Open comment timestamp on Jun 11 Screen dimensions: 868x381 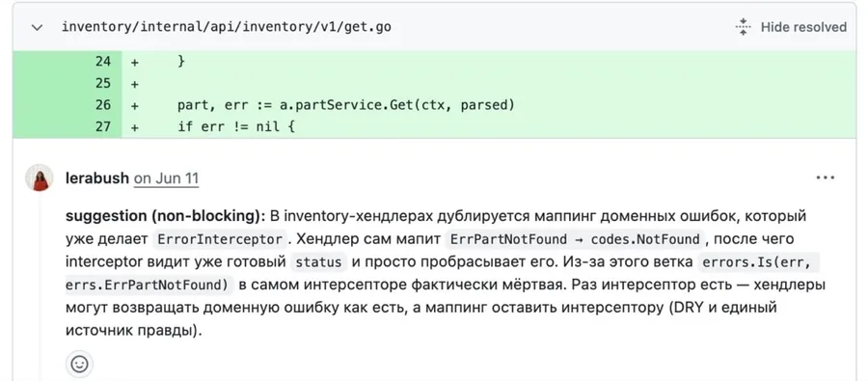[166, 178]
